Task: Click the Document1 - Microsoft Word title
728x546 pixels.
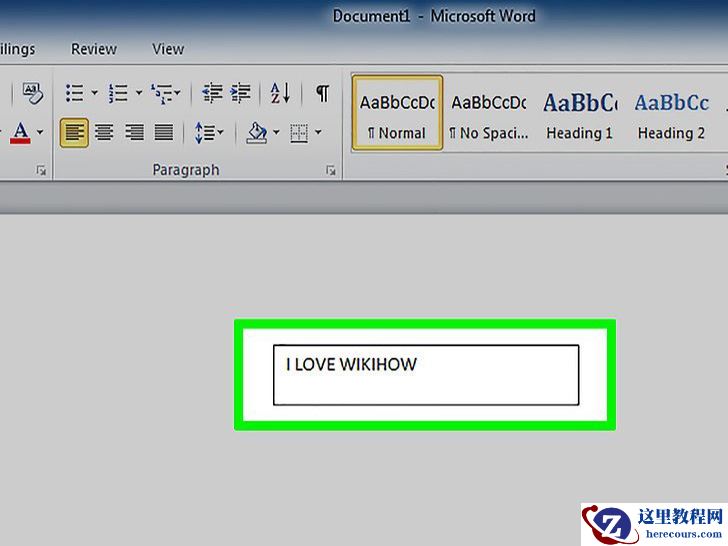Action: coord(434,16)
